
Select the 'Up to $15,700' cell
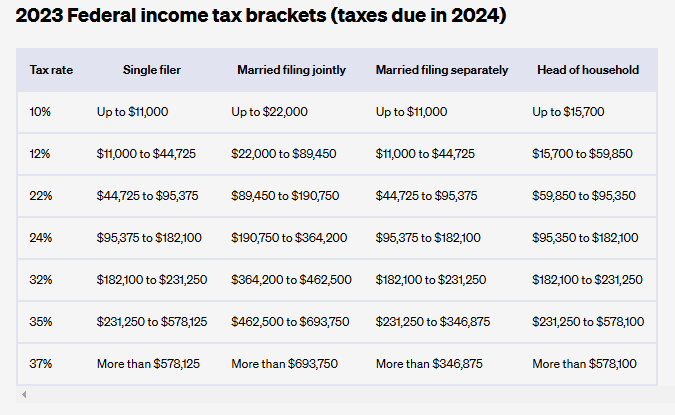tap(568, 112)
